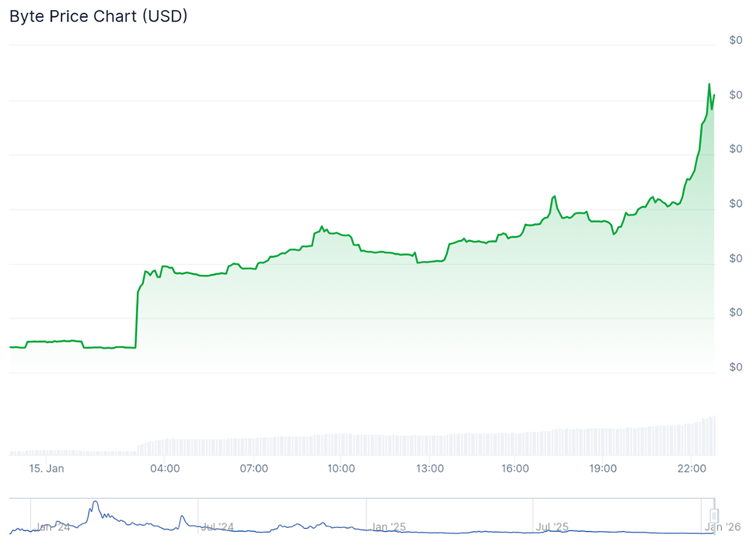The image size is (752, 548).
Task: Select Jan '25 in the range navigator
Action: (x=388, y=526)
